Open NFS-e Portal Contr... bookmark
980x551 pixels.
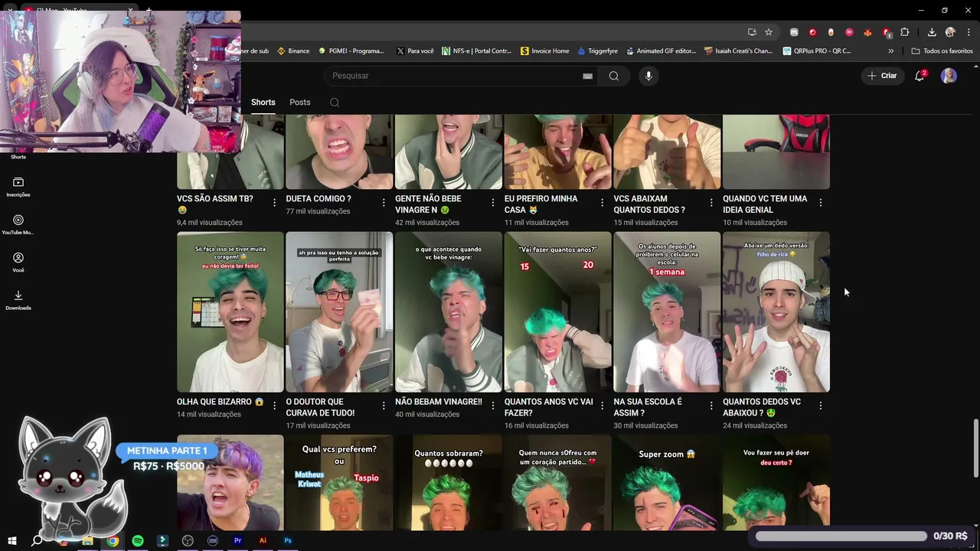[475, 51]
